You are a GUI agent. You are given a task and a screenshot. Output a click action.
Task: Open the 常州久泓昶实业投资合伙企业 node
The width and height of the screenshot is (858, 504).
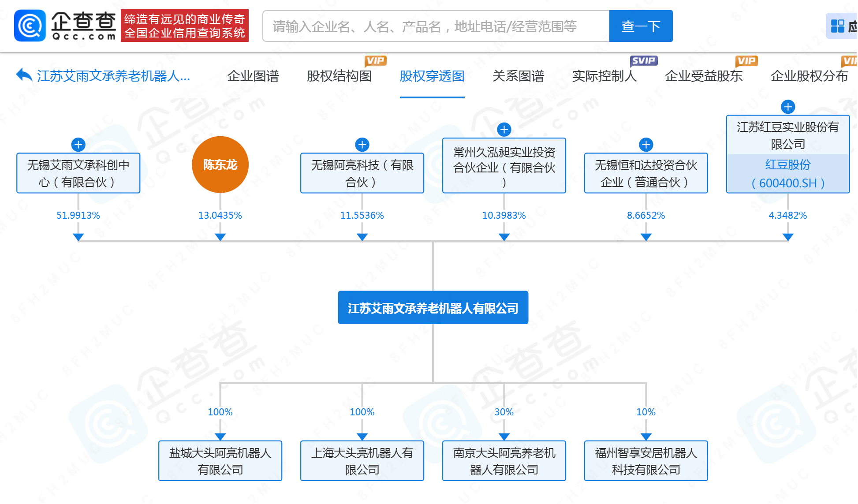(504, 165)
